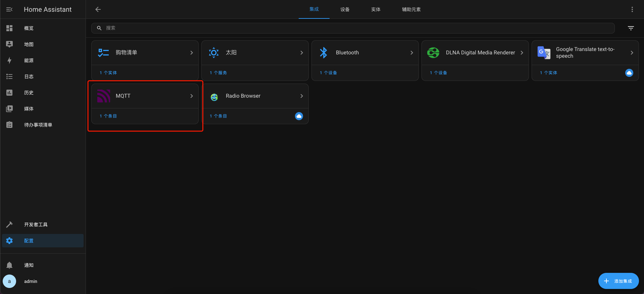Click the cloud badge on Radio Browser card
Screen dimensions: 644x294
(x=299, y=116)
